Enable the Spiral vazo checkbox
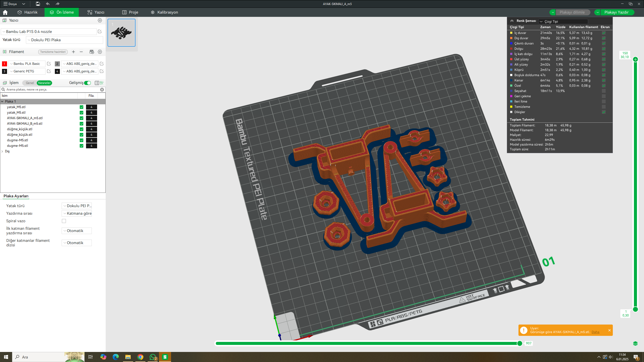Screen dimensions: 644x362 [64, 221]
